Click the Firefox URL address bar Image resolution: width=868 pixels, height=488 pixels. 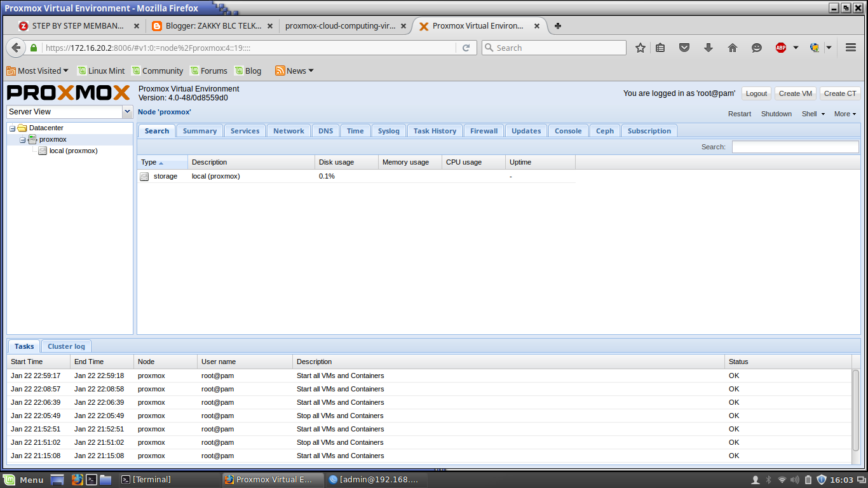[x=248, y=48]
